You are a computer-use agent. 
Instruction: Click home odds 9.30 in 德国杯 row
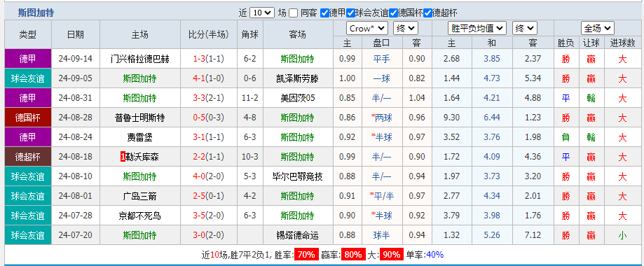coord(452,118)
